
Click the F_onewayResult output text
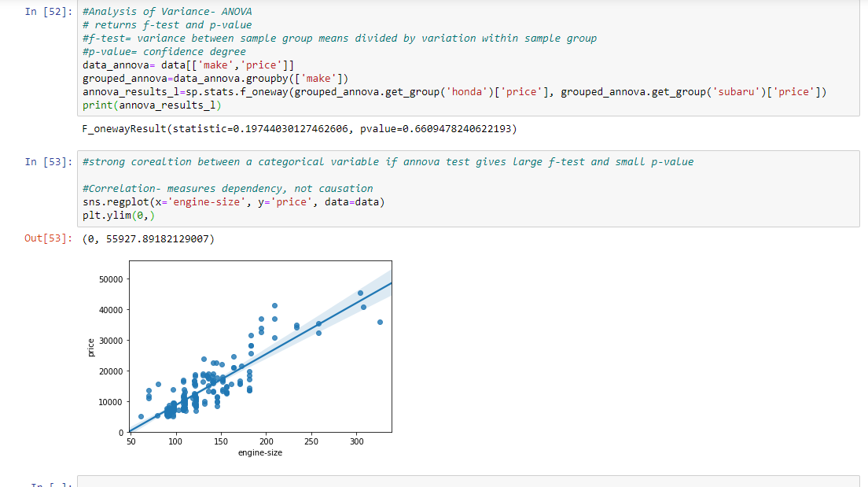(x=299, y=128)
